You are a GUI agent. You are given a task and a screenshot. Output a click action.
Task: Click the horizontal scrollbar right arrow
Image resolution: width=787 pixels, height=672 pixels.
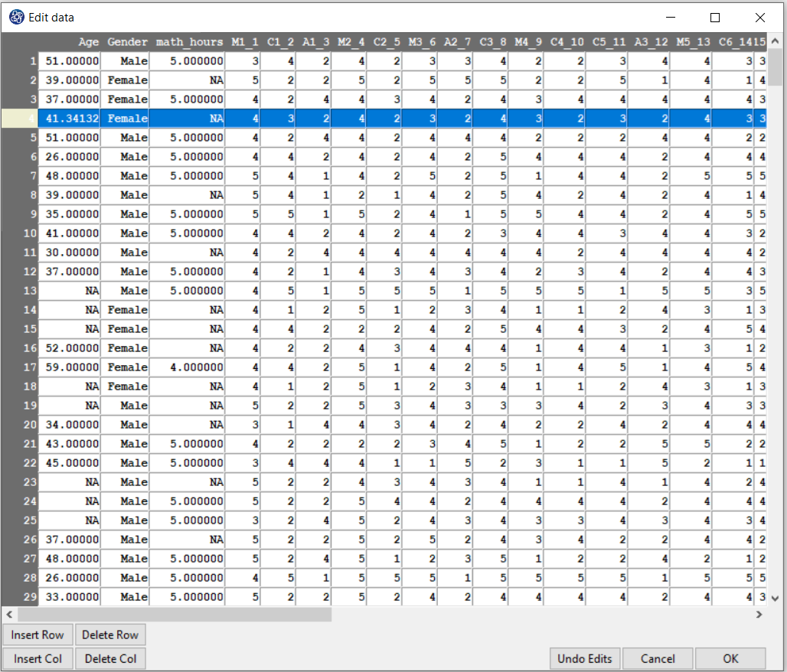click(759, 615)
